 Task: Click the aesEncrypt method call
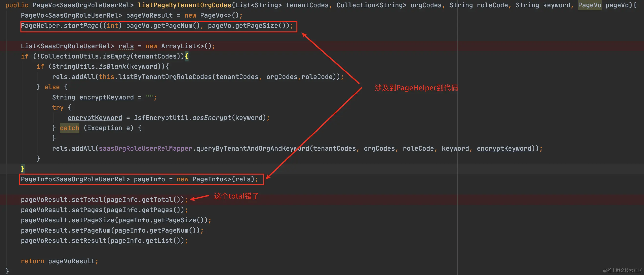pos(211,118)
